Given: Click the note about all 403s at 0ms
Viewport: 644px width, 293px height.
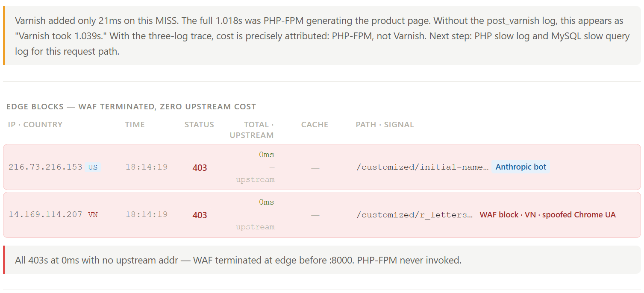Looking at the screenshot, I should tap(322, 260).
